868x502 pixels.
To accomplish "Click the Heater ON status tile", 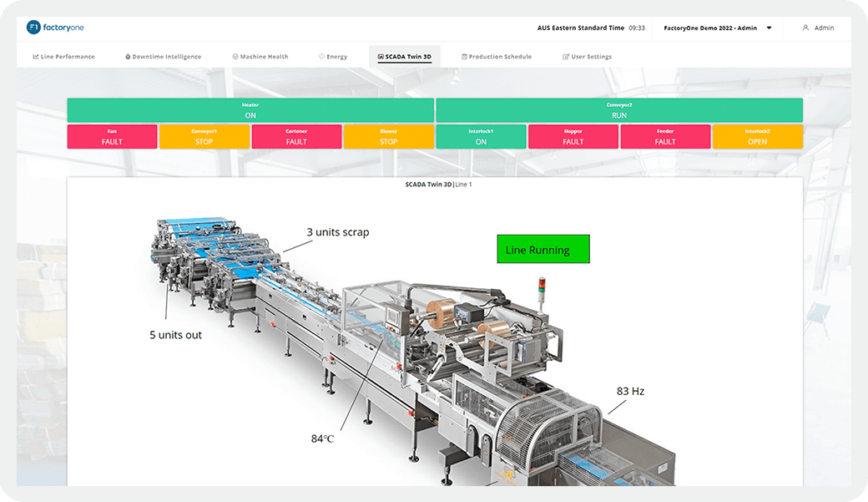I will (x=250, y=110).
